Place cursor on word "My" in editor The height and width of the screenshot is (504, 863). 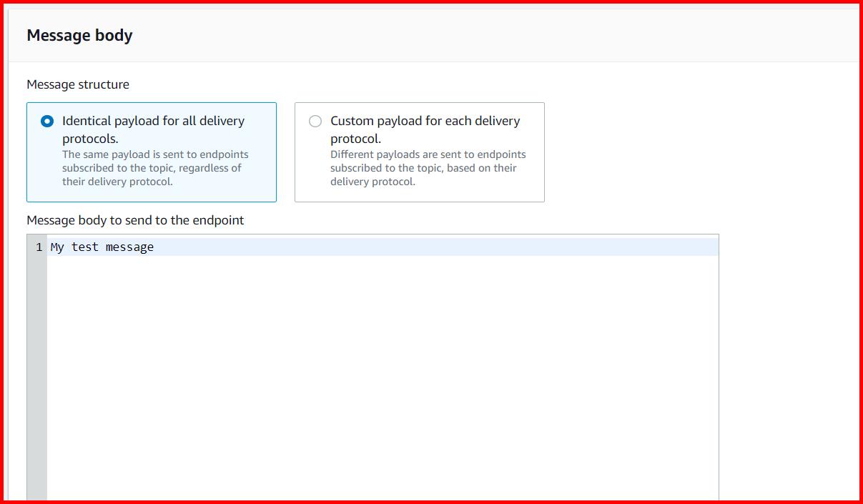[57, 247]
